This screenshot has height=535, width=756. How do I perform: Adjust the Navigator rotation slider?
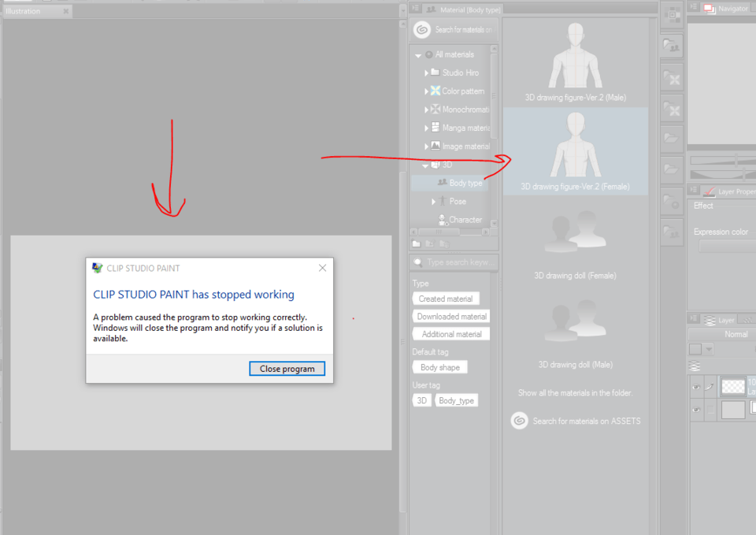723,173
